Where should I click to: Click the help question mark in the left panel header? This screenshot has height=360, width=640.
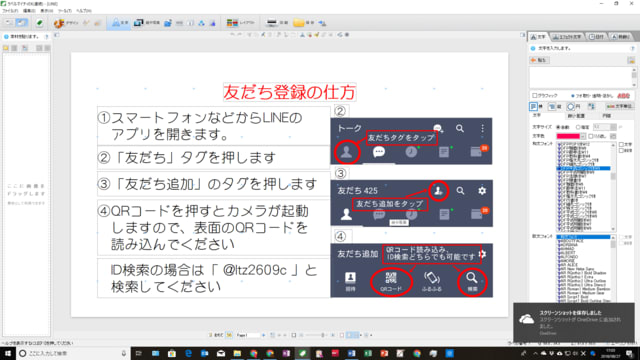point(46,37)
